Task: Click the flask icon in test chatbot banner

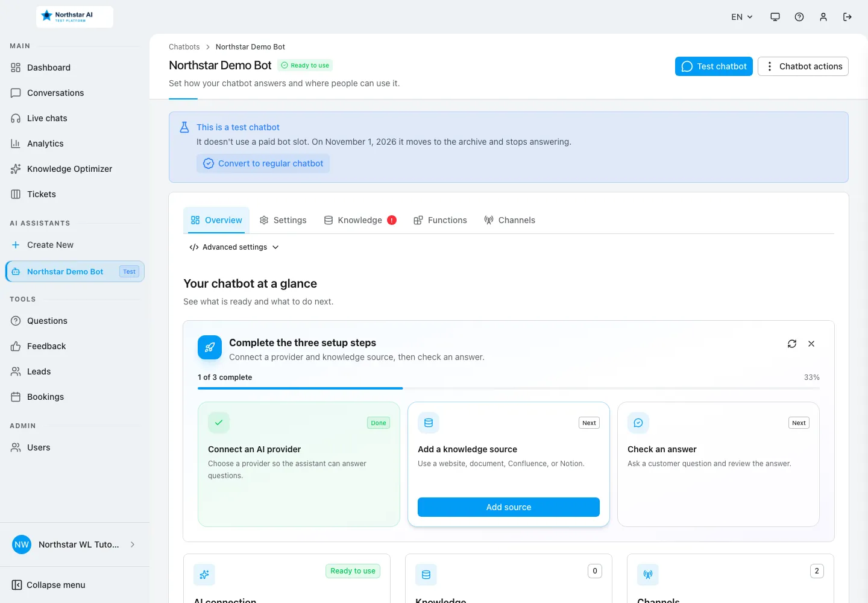Action: pos(184,127)
